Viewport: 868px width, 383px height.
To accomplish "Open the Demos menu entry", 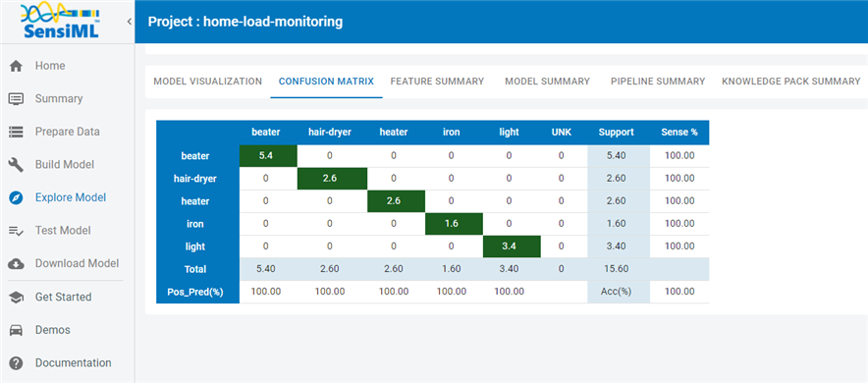I will click(x=53, y=330).
